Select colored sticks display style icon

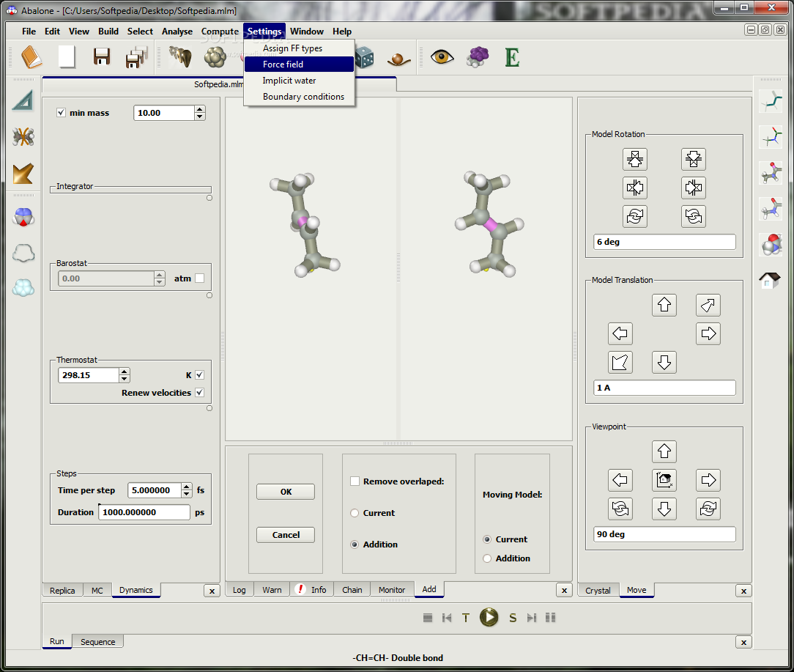coord(771,137)
